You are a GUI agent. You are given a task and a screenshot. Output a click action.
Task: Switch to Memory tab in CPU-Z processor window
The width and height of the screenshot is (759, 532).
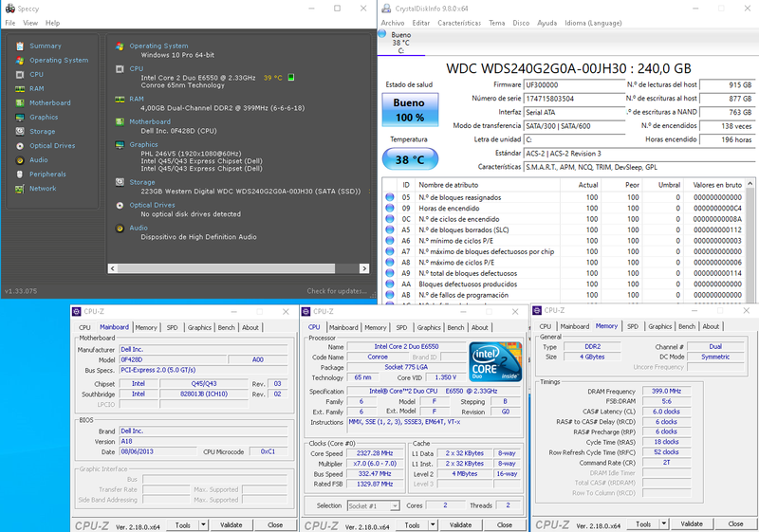375,327
